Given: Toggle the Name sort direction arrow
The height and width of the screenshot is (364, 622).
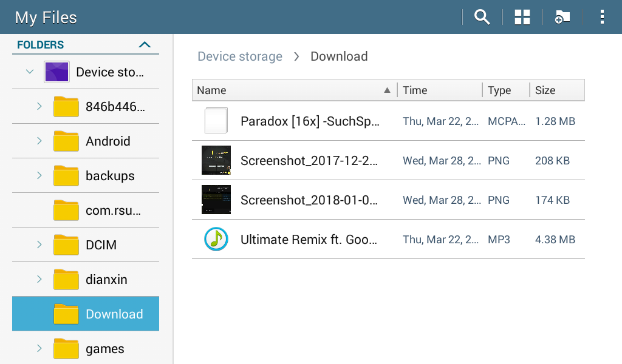Looking at the screenshot, I should pos(387,90).
